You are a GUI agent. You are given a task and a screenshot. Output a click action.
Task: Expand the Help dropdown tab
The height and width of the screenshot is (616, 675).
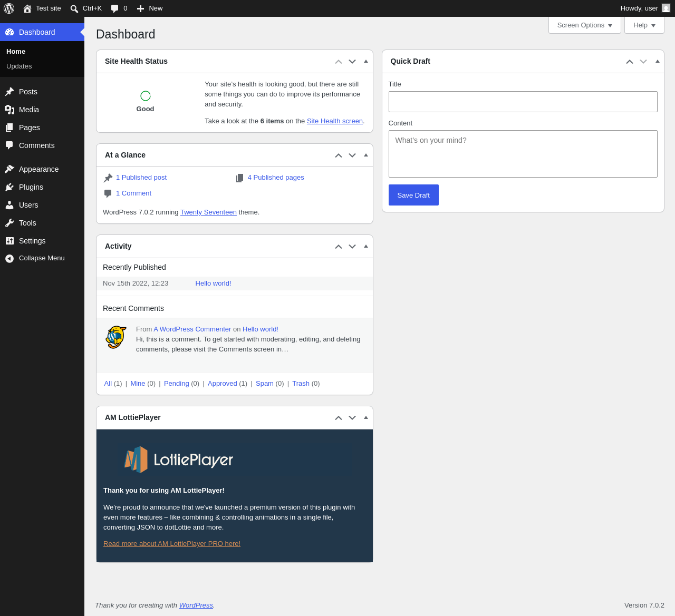click(x=644, y=25)
